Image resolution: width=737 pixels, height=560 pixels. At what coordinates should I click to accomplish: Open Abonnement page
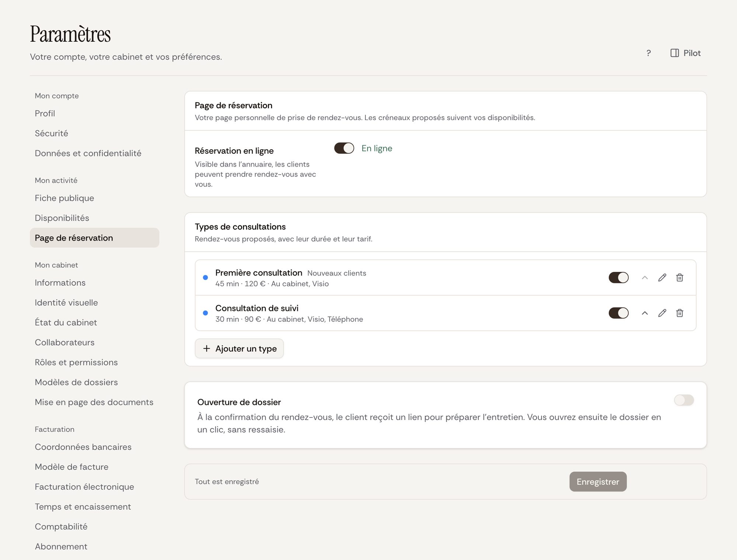tap(95, 547)
